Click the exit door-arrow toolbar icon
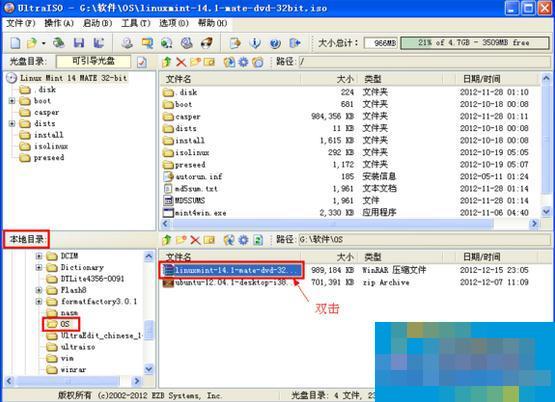This screenshot has height=402, width=555. 295,43
